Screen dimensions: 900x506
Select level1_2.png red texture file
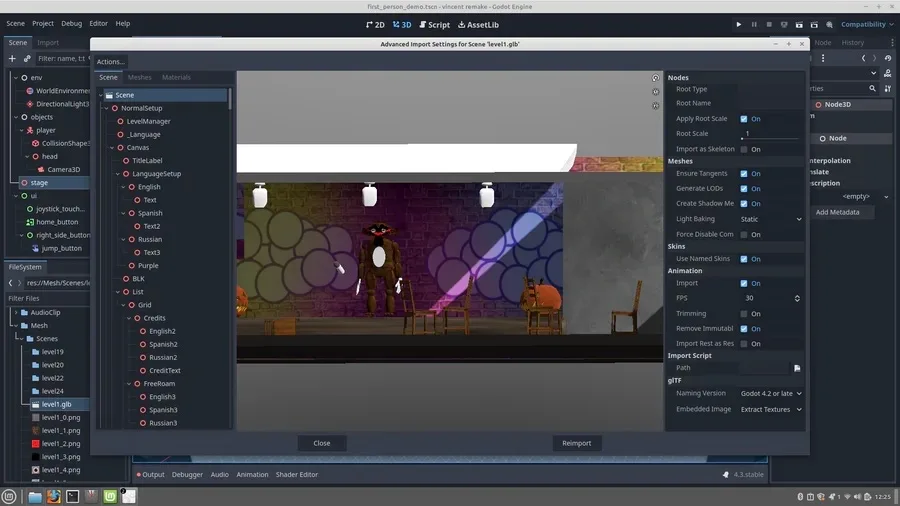[60, 443]
